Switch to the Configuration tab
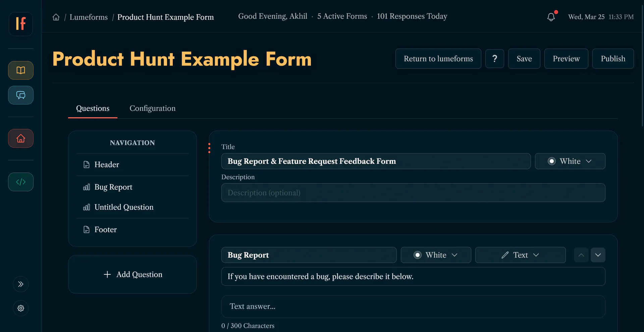 [153, 108]
